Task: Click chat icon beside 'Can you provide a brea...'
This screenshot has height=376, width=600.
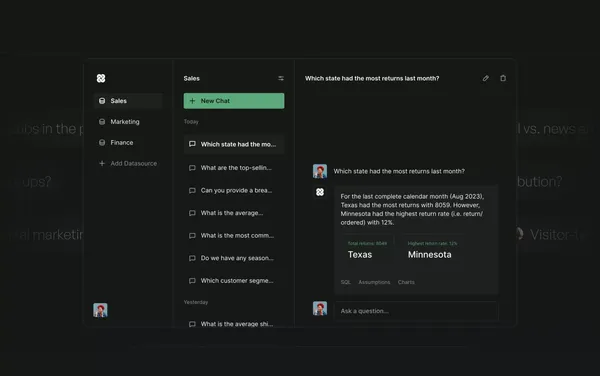Action: pos(192,190)
